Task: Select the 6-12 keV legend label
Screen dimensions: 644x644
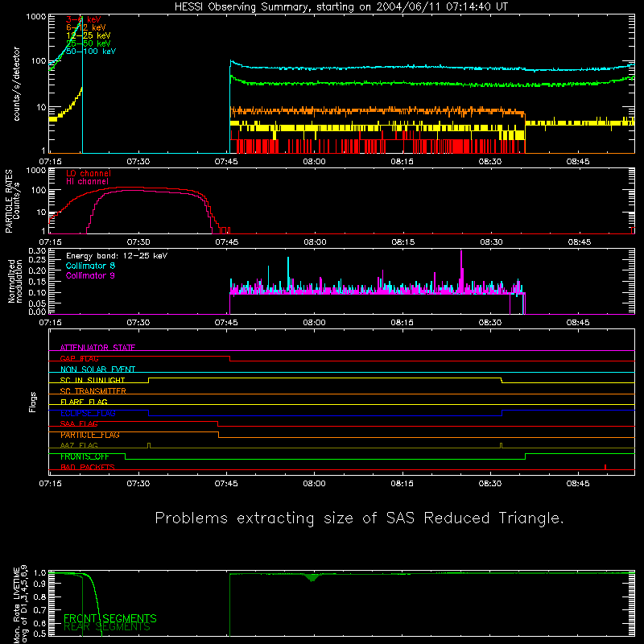Action: pos(85,27)
